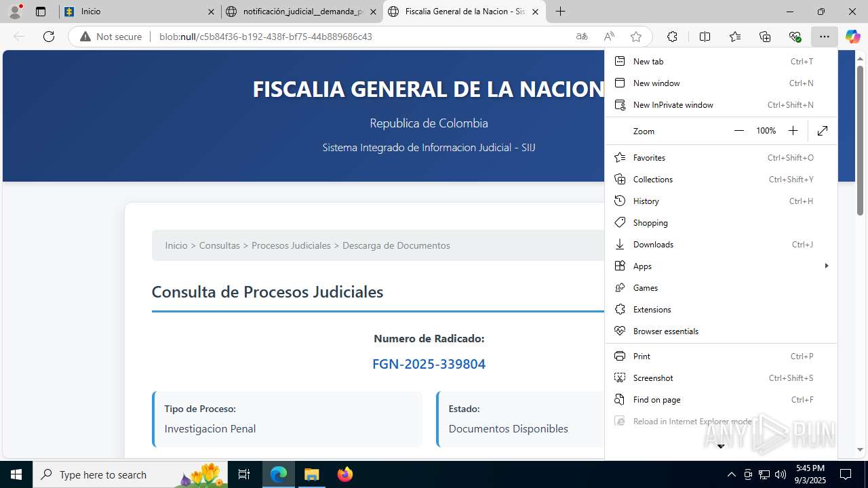Viewport: 868px width, 488px height.
Task: Select New tab menu entry
Action: (x=721, y=61)
